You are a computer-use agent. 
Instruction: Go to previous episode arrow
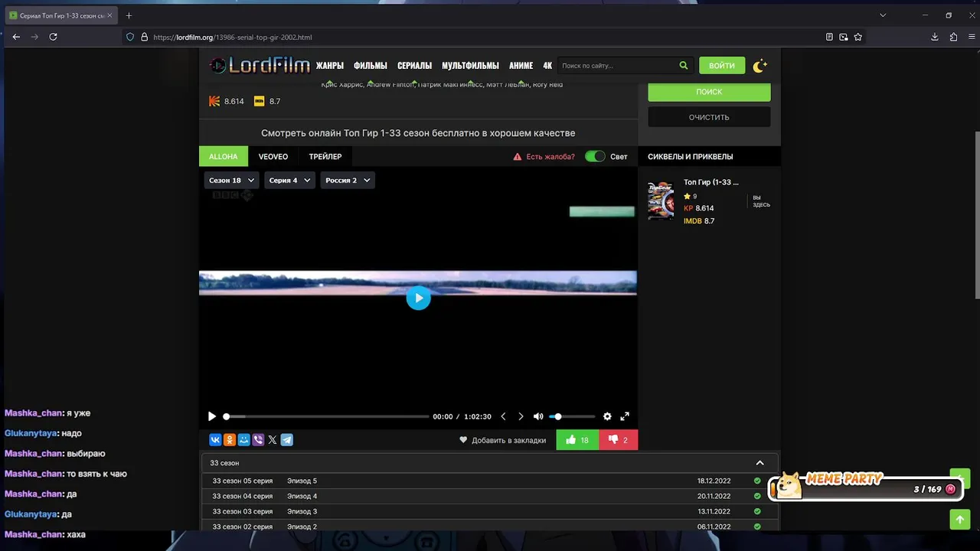point(503,416)
